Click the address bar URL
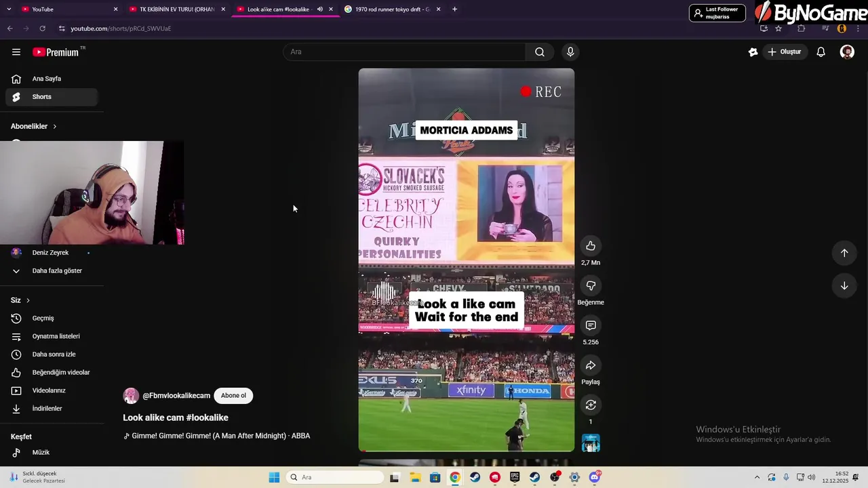This screenshot has height=488, width=868. tap(121, 28)
